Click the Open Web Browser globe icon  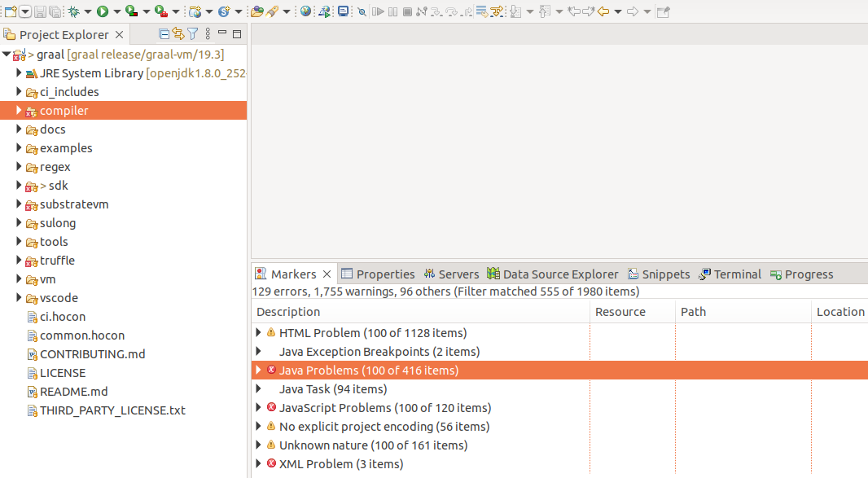(x=305, y=11)
